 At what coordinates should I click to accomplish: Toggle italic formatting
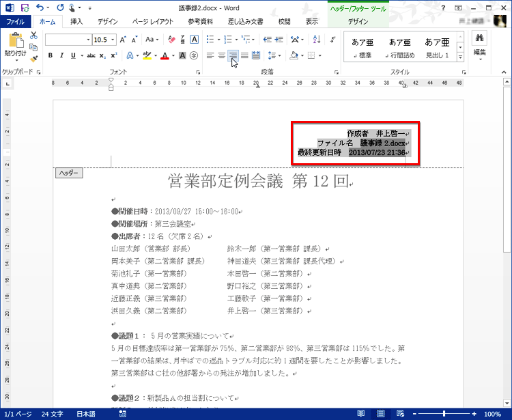point(61,56)
